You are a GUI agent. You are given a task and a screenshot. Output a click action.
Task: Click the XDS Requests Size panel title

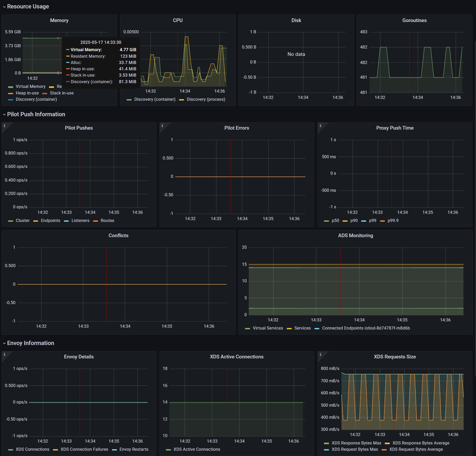(x=395, y=357)
